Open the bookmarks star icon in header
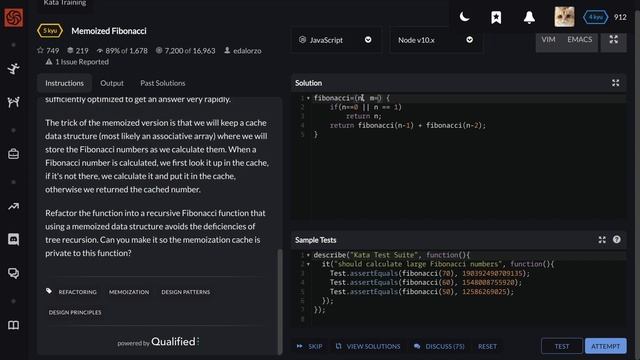Viewport: 640px width, 360px height. coord(496,18)
